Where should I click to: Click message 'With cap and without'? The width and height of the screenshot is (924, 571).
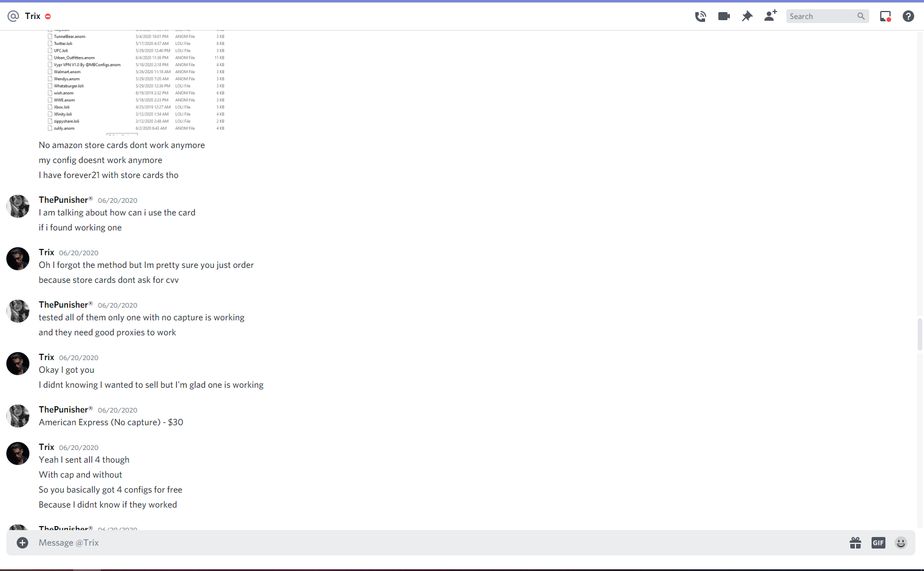click(x=80, y=475)
